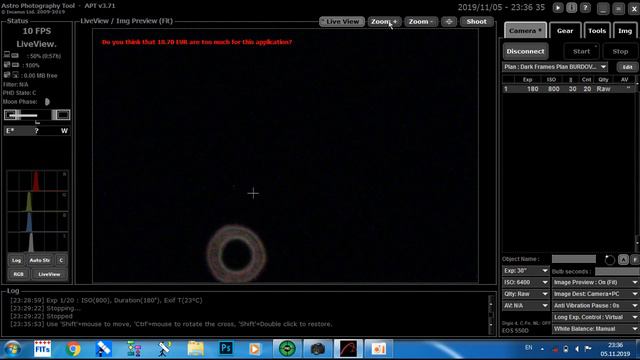
Task: Click the E* pier side indicator
Action: [x=10, y=131]
